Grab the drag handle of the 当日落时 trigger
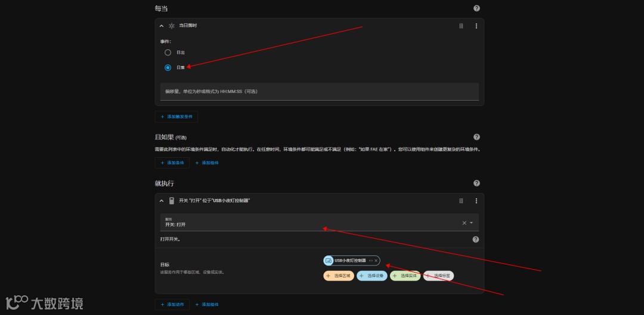 click(x=461, y=26)
